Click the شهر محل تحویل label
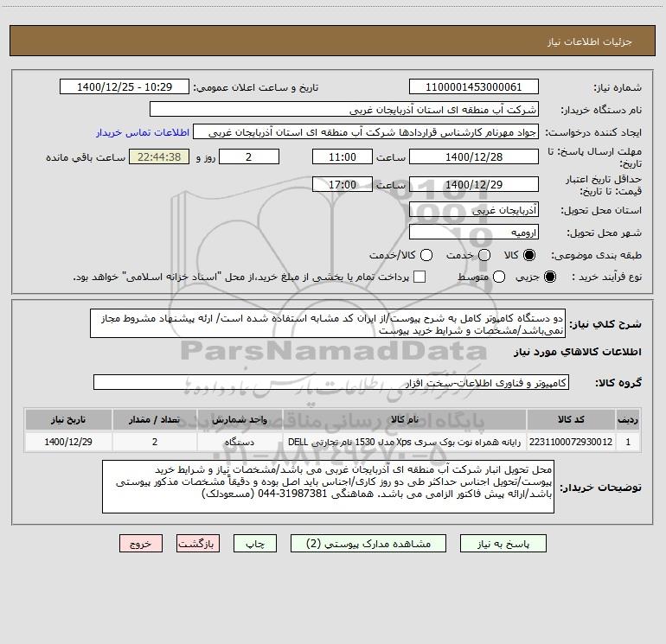Viewport: 666px width, 644px height. click(x=605, y=233)
